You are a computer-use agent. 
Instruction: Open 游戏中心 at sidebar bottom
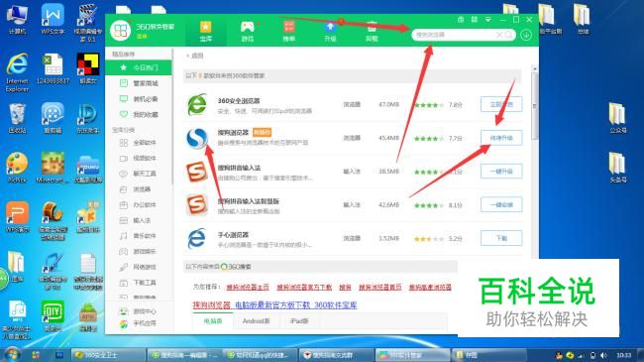pos(139,311)
